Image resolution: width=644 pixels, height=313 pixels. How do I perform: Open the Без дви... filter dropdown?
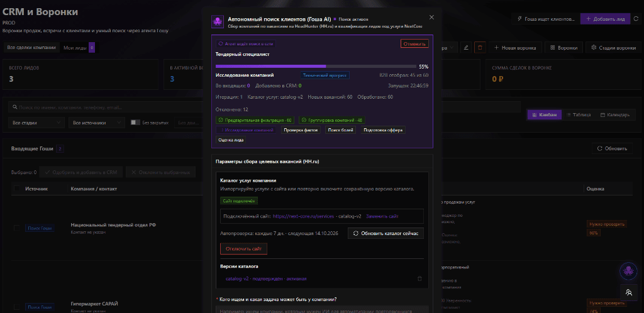coord(189,123)
